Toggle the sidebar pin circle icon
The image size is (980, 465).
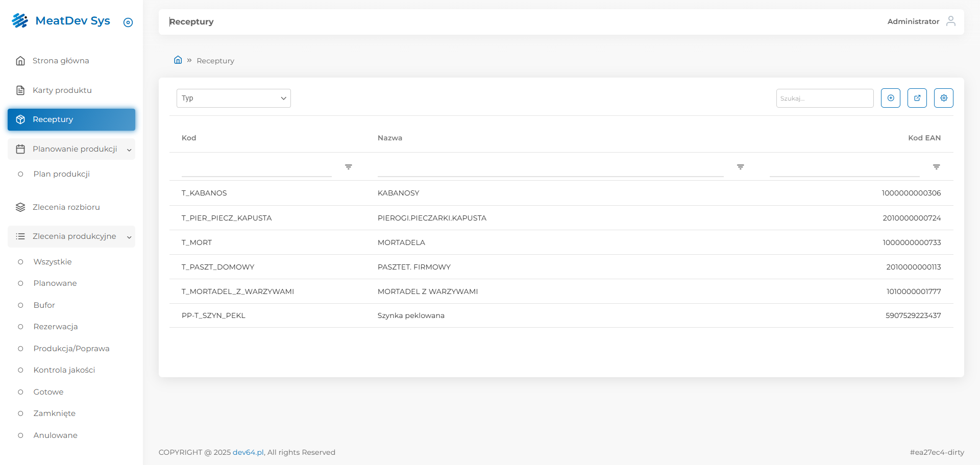coord(128,22)
